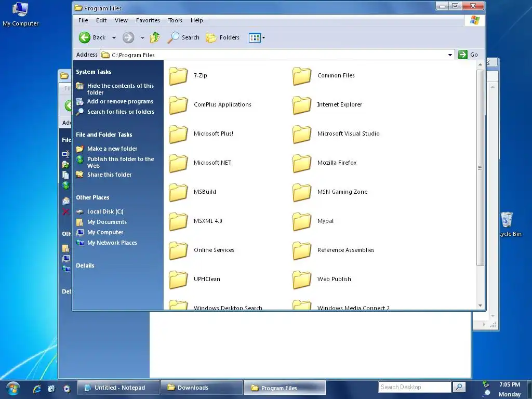Expand the Details section header
This screenshot has height=399, width=532.
[x=85, y=265]
